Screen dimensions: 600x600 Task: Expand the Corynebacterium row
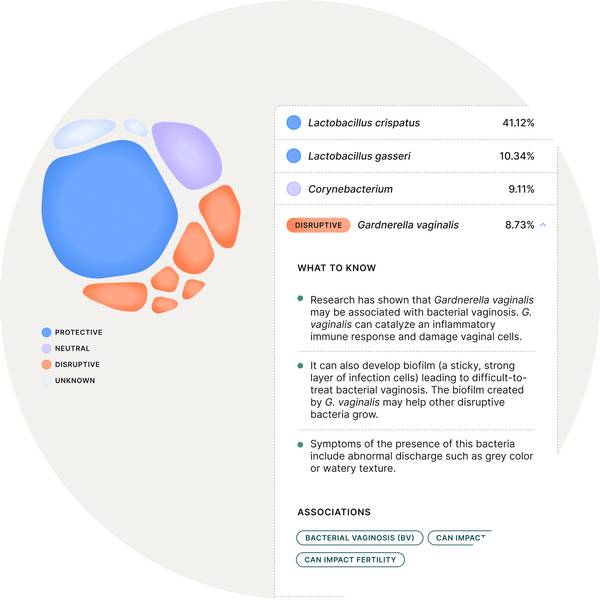coord(410,188)
